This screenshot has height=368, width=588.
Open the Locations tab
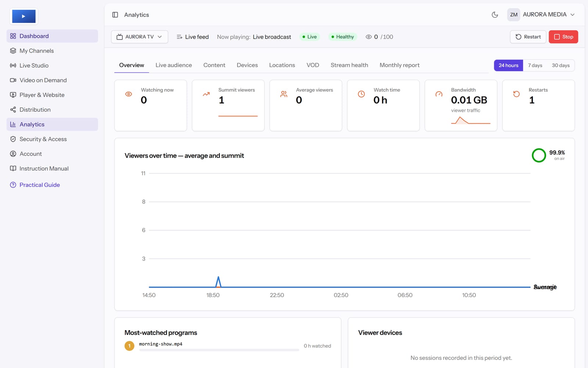pyautogui.click(x=282, y=65)
